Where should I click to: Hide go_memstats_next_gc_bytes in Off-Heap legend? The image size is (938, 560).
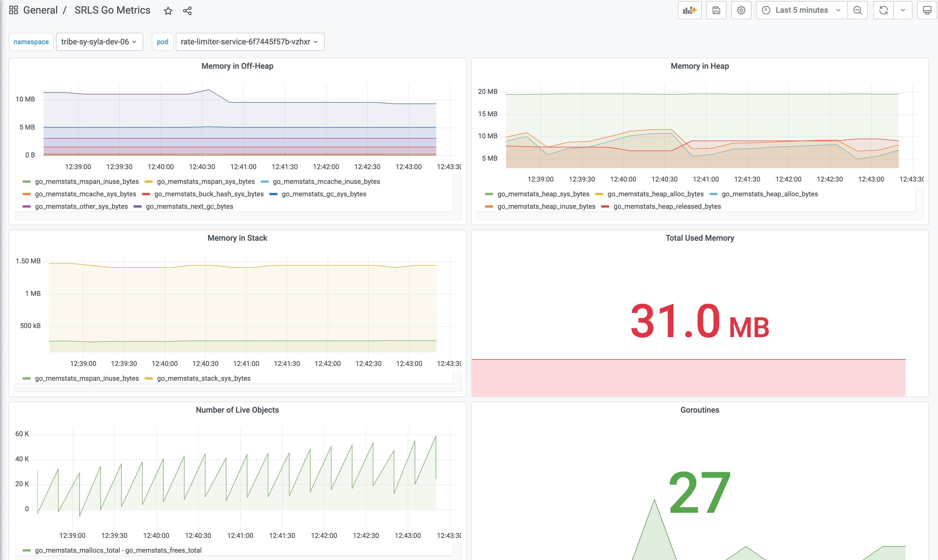pos(190,206)
